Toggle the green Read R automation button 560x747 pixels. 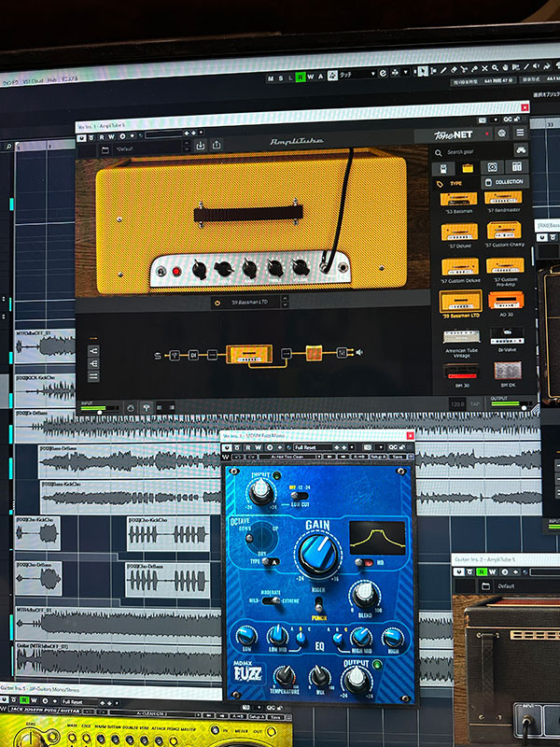301,78
